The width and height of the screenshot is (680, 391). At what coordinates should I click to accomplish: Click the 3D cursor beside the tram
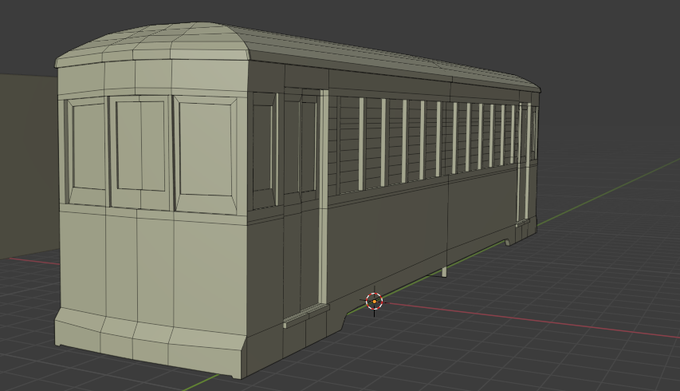[374, 301]
